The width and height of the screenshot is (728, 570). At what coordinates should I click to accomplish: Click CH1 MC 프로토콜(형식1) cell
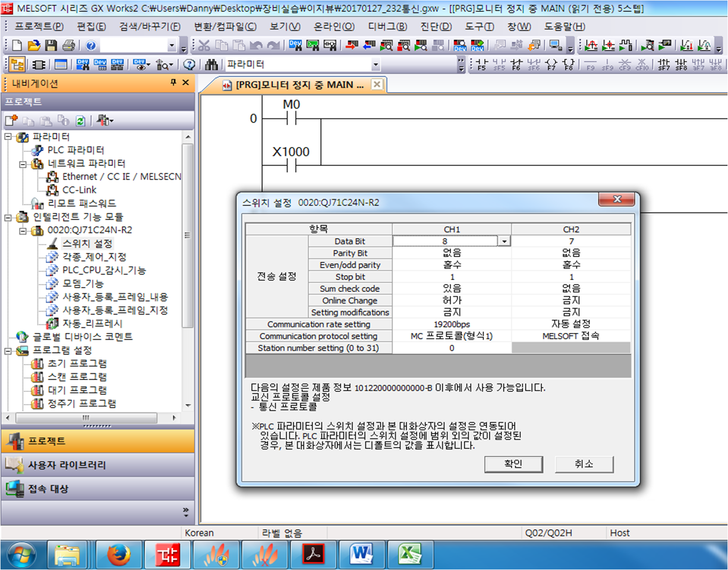coord(452,336)
